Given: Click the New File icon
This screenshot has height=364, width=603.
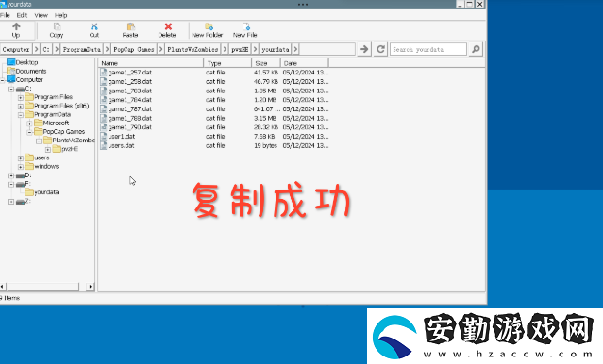Looking at the screenshot, I should (x=245, y=26).
